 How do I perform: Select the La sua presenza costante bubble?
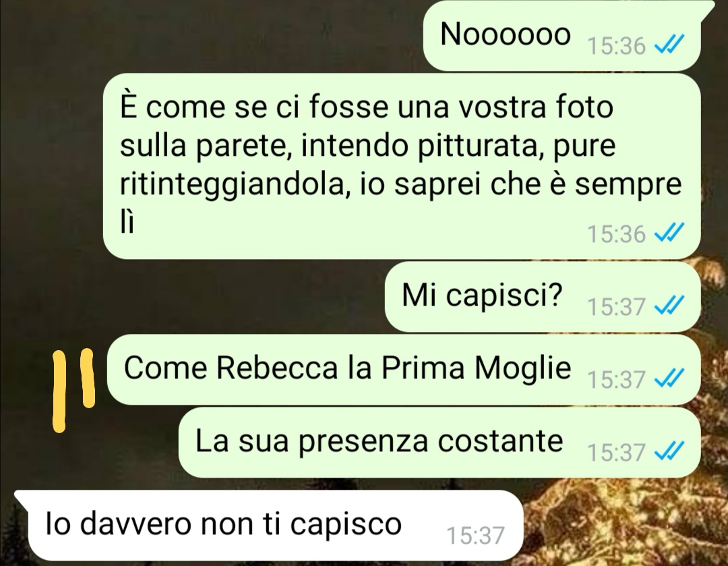439,442
